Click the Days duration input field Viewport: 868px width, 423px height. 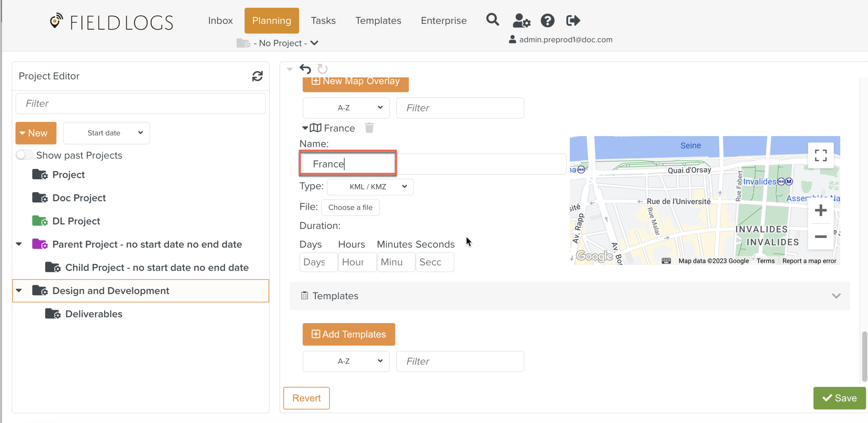tap(318, 262)
